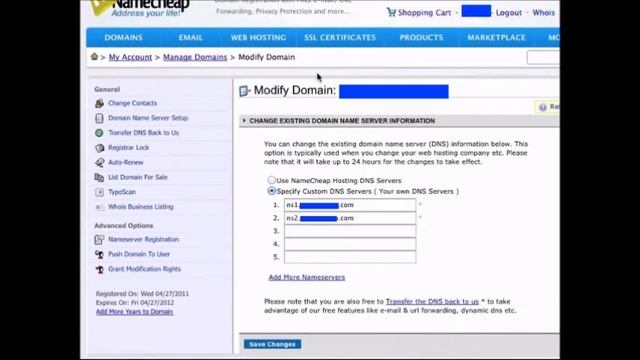640x360 pixels.
Task: Click empty nameserver field 3
Action: click(350, 231)
